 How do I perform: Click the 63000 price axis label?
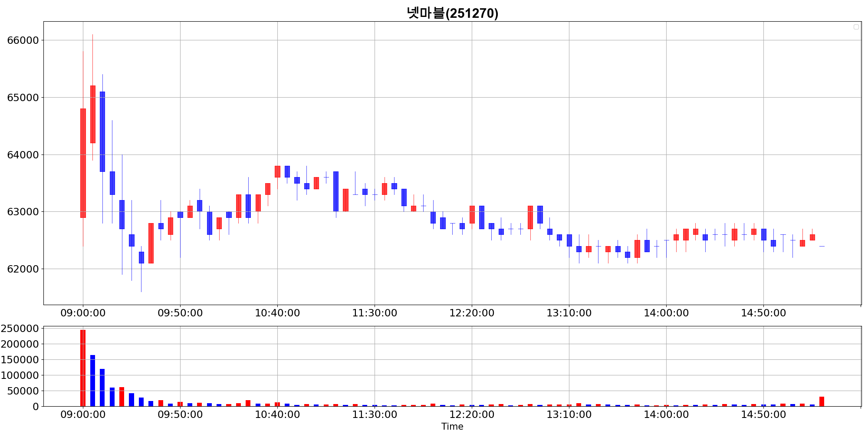[23, 212]
